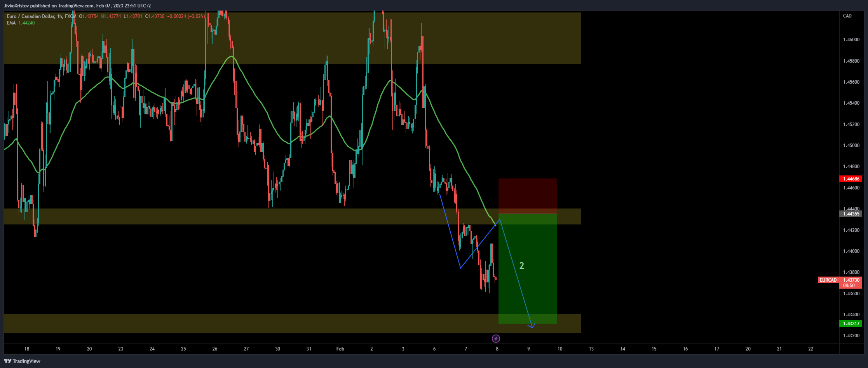Image resolution: width=868 pixels, height=368 pixels.
Task: Click the 1.45600 price axis label
Action: (851, 82)
